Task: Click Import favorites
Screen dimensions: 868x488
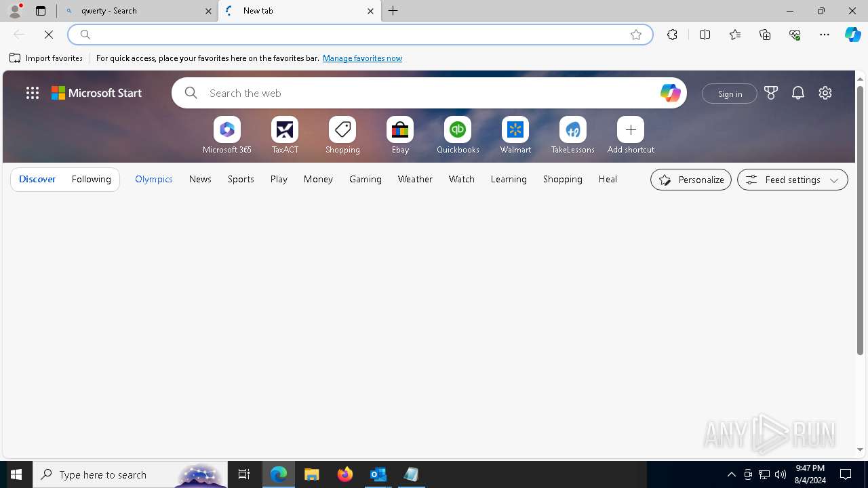Action: [46, 58]
